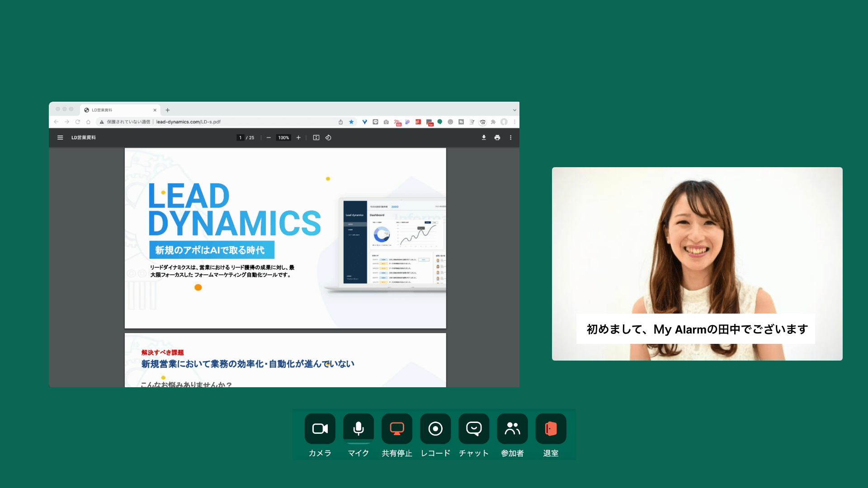The image size is (868, 488).
Task: Click the 解決すべき課題 heading
Action: coord(162,352)
